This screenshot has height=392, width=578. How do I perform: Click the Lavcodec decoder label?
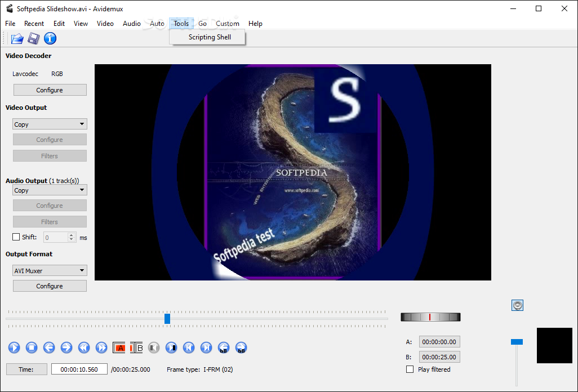click(25, 74)
